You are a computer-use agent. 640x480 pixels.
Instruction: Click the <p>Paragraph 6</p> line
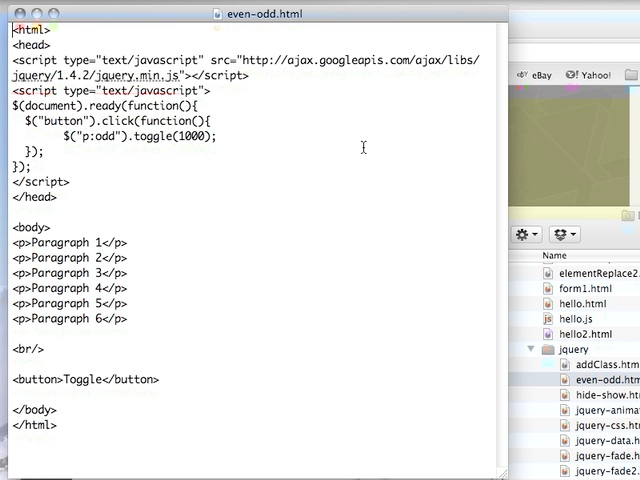coord(70,319)
